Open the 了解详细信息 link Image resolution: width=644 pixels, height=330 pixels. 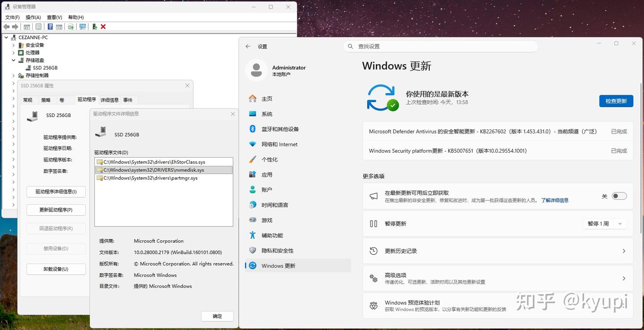pos(555,201)
